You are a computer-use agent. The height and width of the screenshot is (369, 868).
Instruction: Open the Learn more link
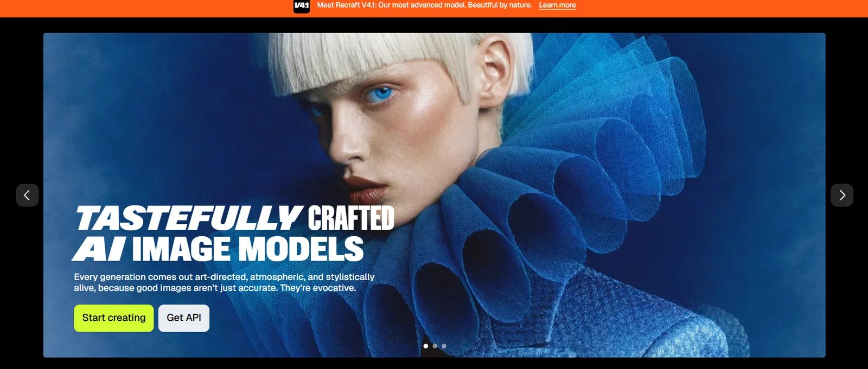point(557,5)
